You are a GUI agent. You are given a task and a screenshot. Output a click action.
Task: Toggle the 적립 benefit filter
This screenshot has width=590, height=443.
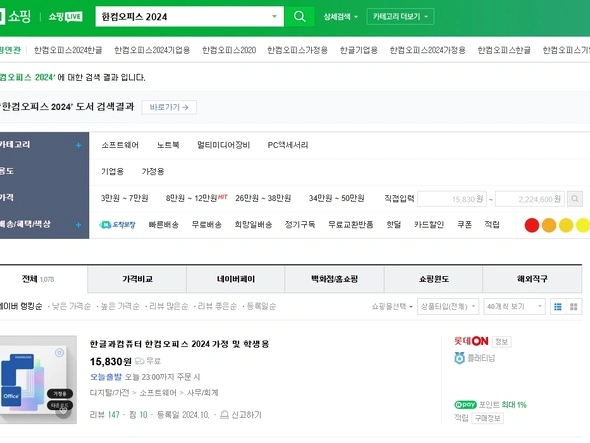point(492,225)
